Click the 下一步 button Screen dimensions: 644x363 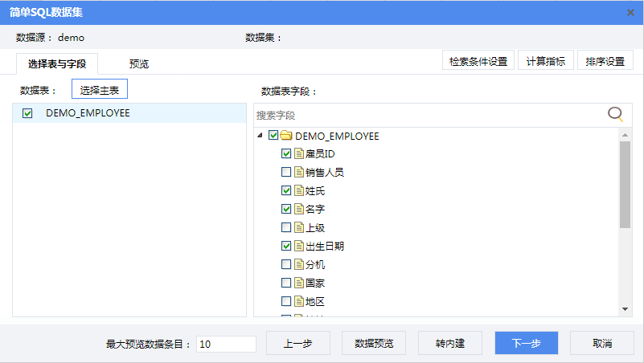pyautogui.click(x=526, y=343)
